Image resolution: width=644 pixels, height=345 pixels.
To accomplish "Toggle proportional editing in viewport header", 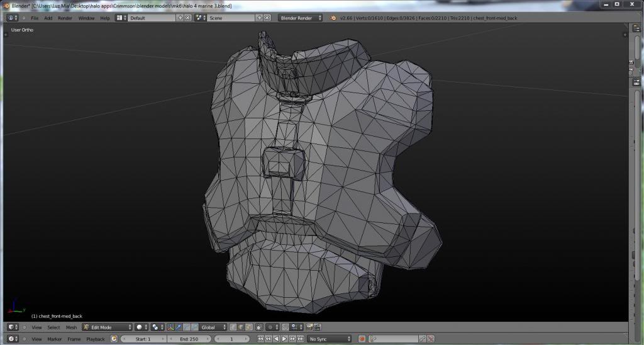I will (272, 327).
